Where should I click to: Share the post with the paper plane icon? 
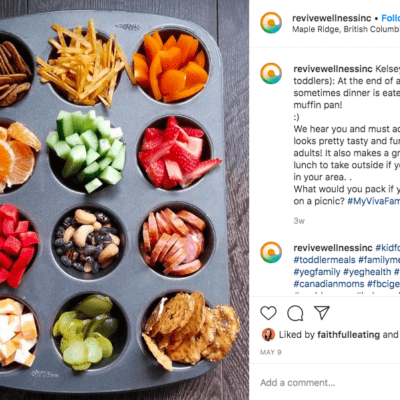tap(322, 313)
